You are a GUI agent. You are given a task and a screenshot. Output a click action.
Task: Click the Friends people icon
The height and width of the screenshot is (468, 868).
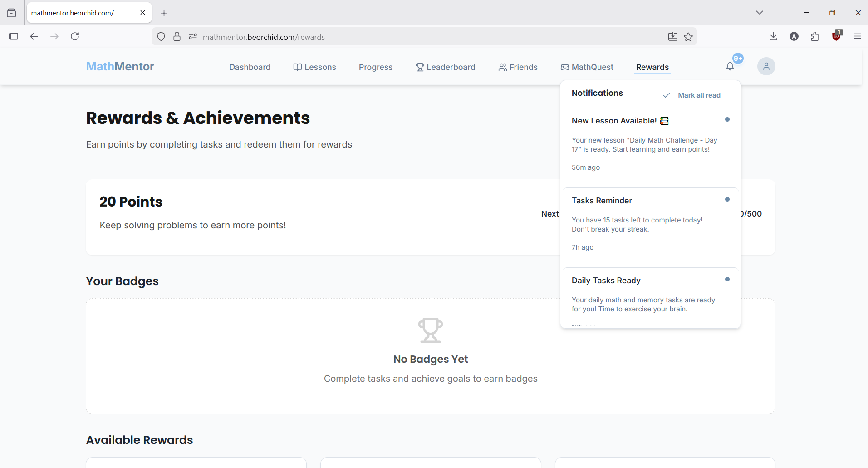(x=502, y=67)
